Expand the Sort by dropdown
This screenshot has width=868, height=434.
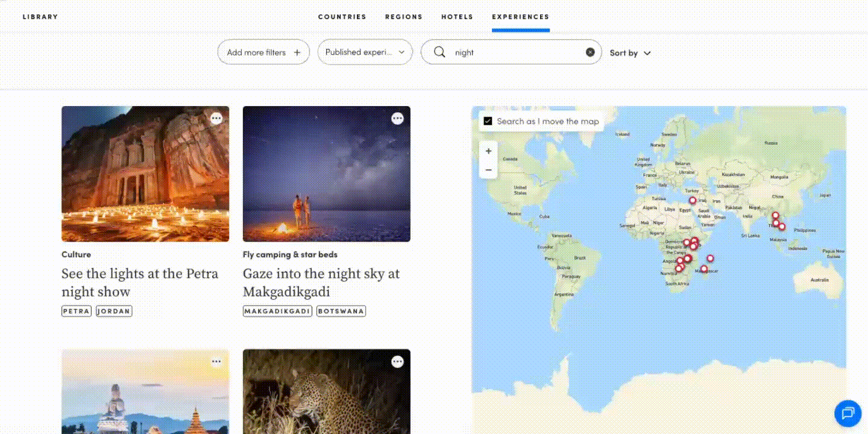(x=630, y=53)
